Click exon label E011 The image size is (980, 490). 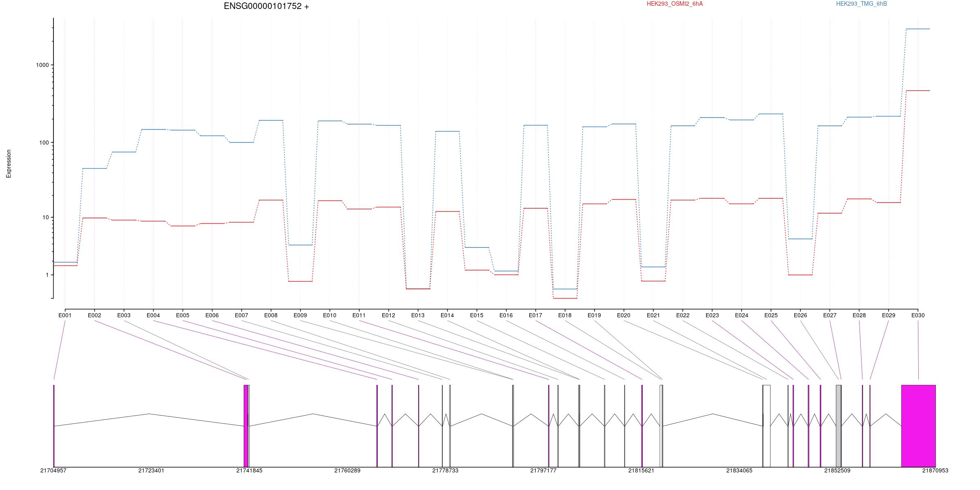pos(359,315)
